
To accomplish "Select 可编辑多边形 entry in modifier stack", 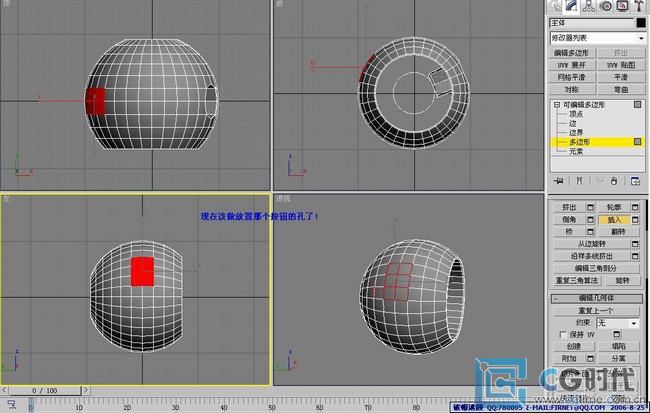I will (584, 105).
